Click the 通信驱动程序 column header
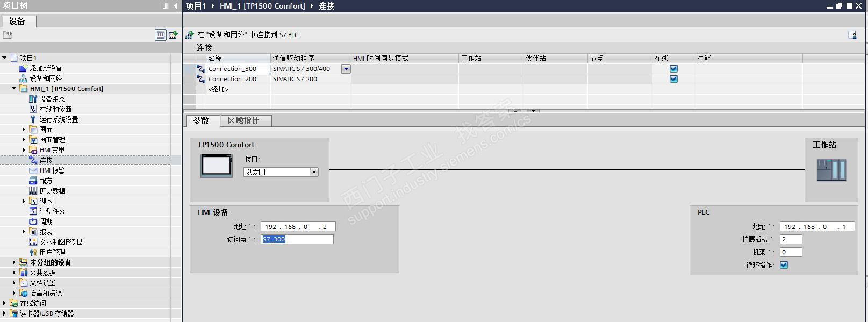The height and width of the screenshot is (322, 868). [311, 58]
